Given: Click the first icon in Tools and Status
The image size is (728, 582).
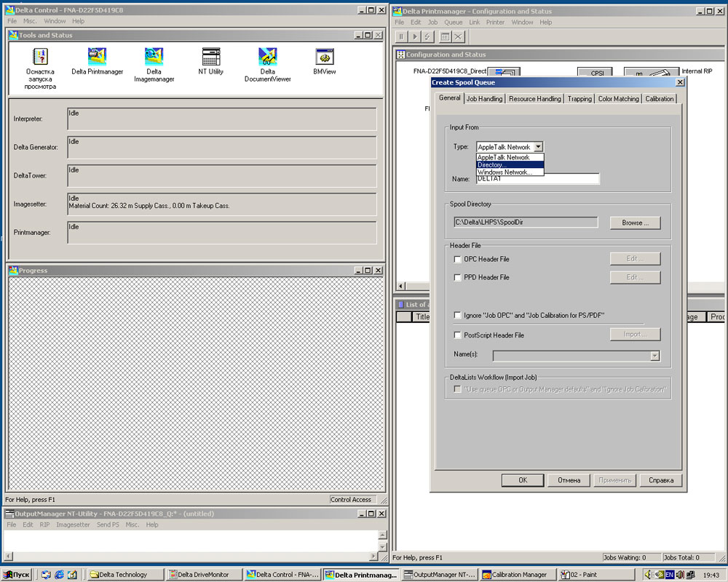Looking at the screenshot, I should pos(41,57).
